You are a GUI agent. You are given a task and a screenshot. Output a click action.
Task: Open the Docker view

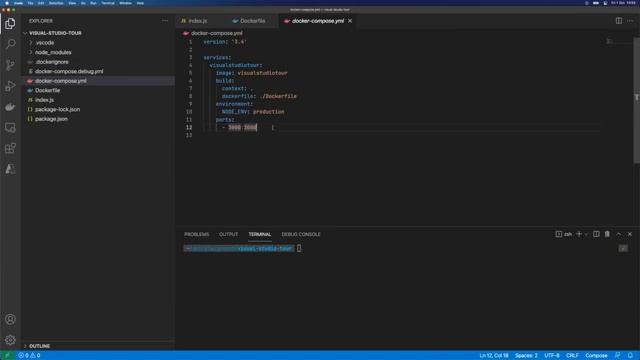(10, 107)
